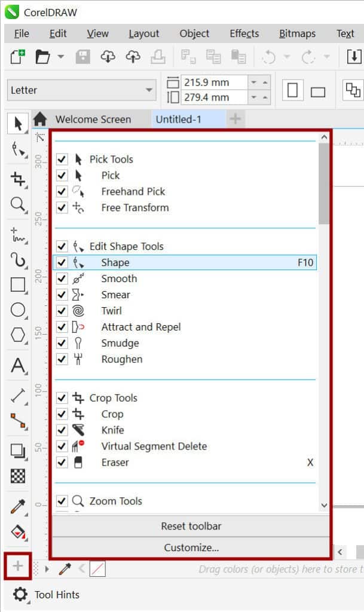Click the no-color swatch in the document palette

97,569
